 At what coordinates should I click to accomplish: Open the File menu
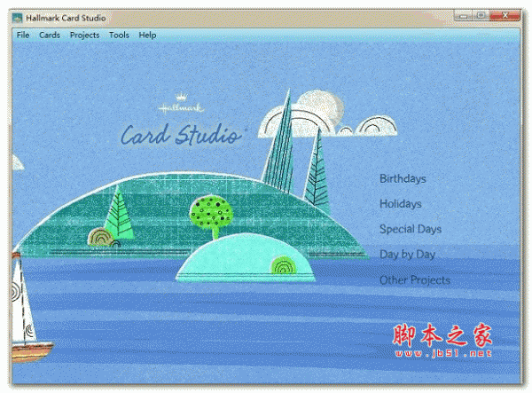pos(23,35)
